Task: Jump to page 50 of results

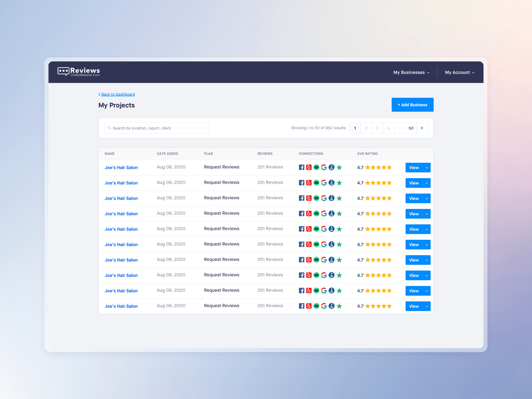Action: pos(411,128)
